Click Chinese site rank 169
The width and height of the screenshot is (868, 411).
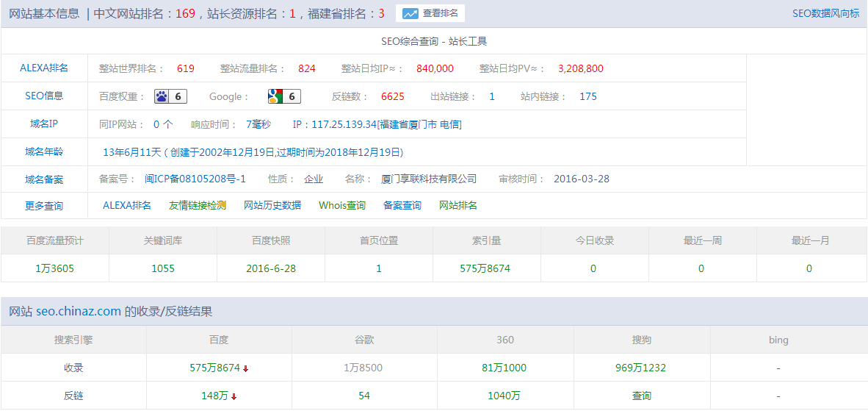[x=186, y=14]
